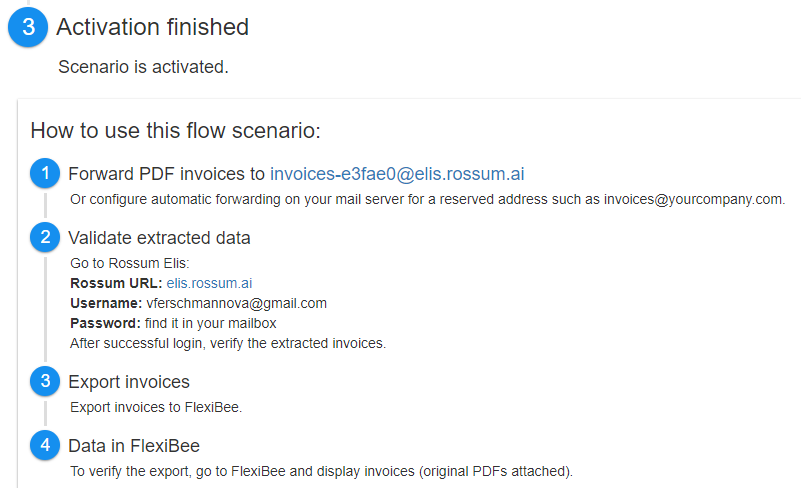This screenshot has width=801, height=488.
Task: Open the invoices-e3fae0@elis.rossum.ai email link
Action: [x=397, y=174]
